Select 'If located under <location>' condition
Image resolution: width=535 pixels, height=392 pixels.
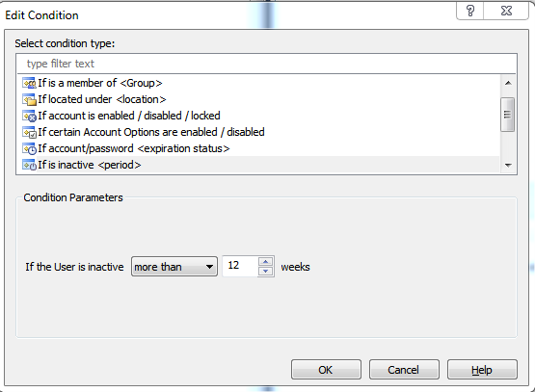click(102, 99)
